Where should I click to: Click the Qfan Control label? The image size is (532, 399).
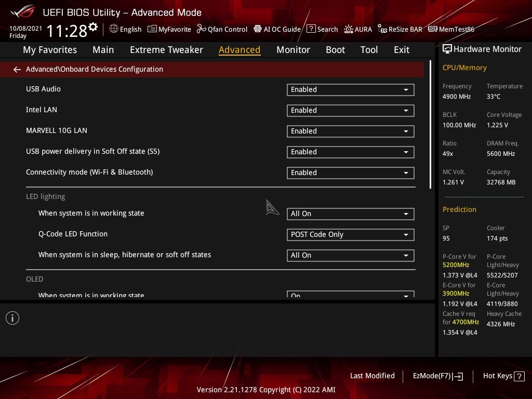pyautogui.click(x=228, y=29)
